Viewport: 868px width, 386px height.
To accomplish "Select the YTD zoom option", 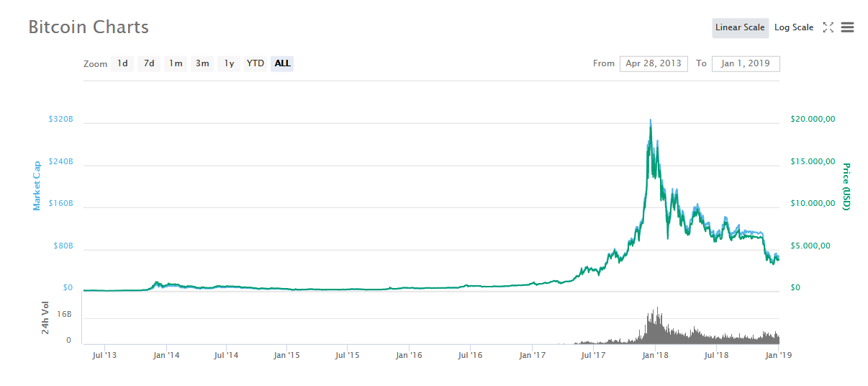I will point(256,63).
